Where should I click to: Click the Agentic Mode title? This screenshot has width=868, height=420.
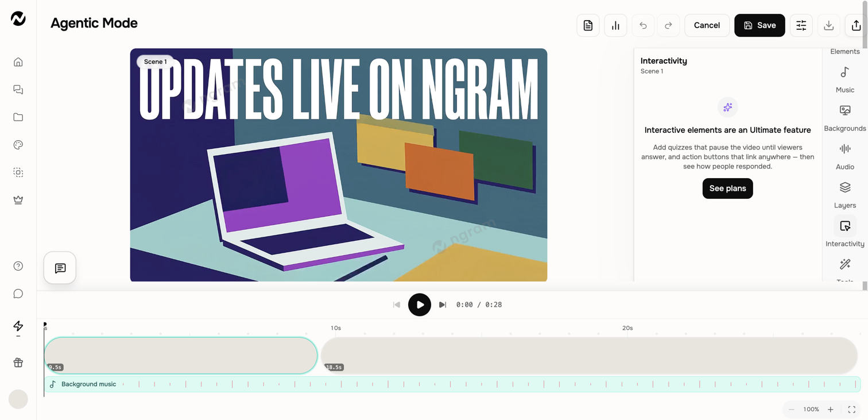(x=94, y=23)
